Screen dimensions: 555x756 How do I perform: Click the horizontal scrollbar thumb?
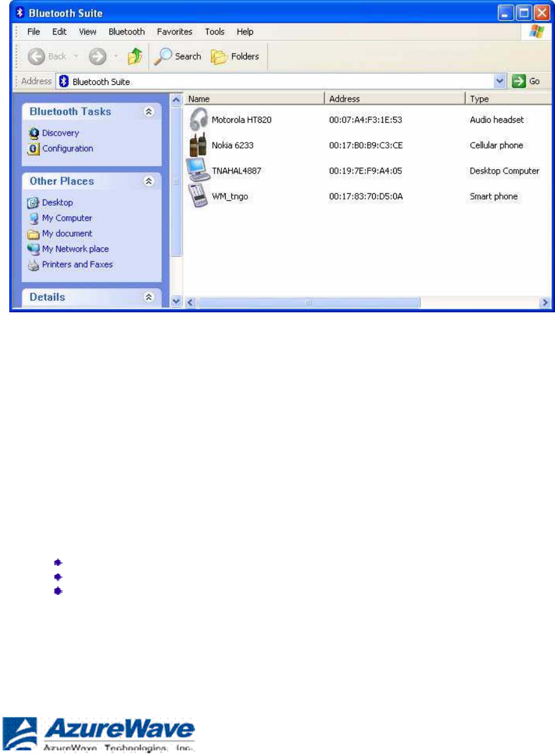[309, 302]
